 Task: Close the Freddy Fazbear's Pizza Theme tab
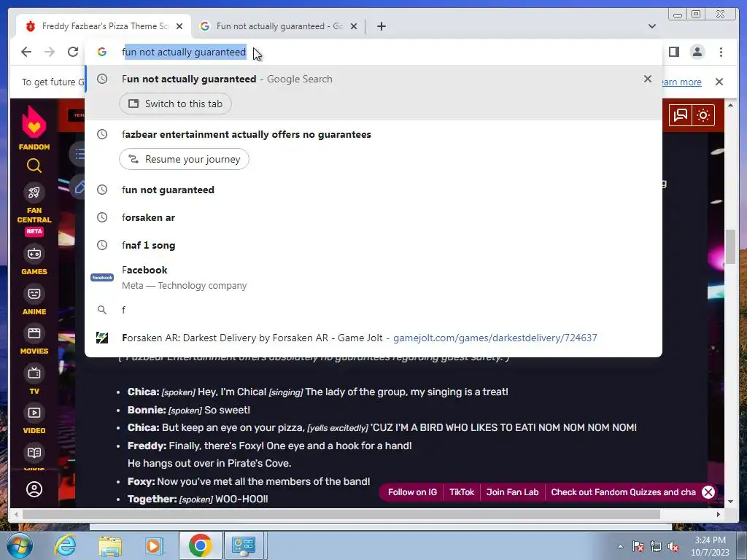(179, 26)
